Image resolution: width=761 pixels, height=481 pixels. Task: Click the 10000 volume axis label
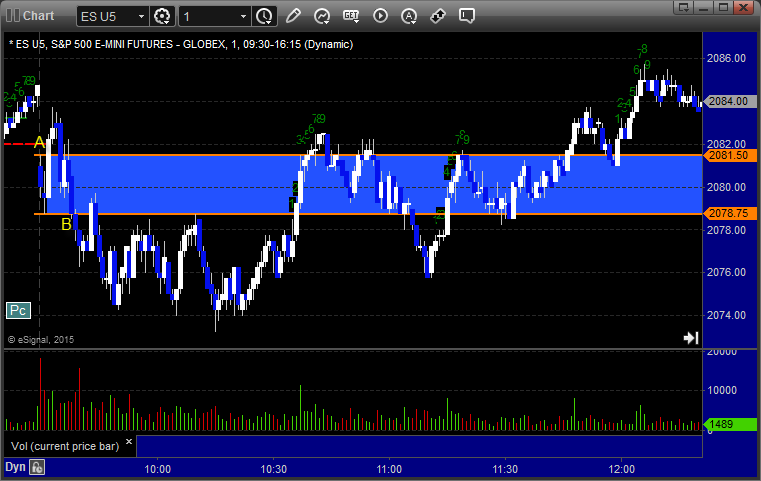(x=722, y=390)
